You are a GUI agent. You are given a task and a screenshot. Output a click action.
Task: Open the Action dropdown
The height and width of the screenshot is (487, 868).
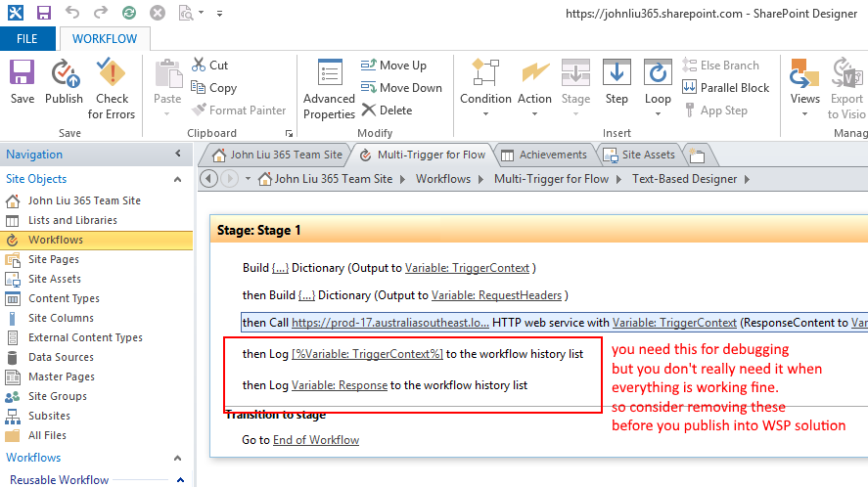coord(534,88)
